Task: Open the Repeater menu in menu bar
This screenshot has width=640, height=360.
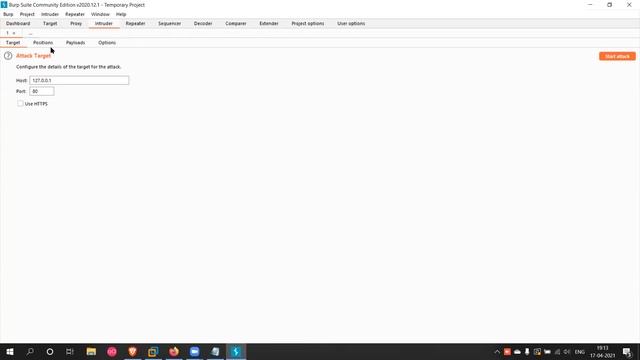Action: (75, 14)
